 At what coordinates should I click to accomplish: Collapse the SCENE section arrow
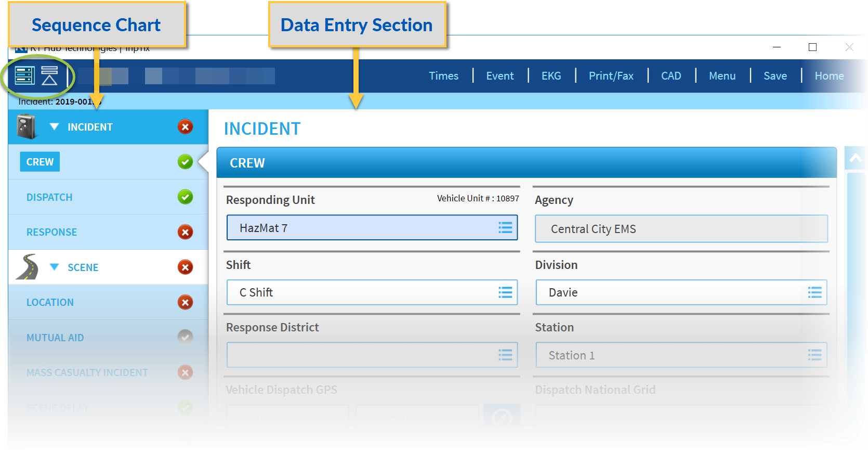point(54,267)
